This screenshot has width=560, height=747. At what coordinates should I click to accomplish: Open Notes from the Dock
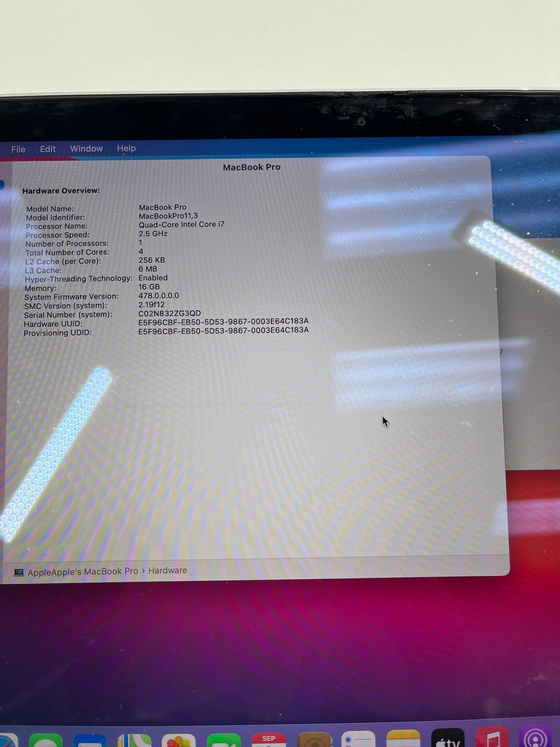pyautogui.click(x=403, y=738)
